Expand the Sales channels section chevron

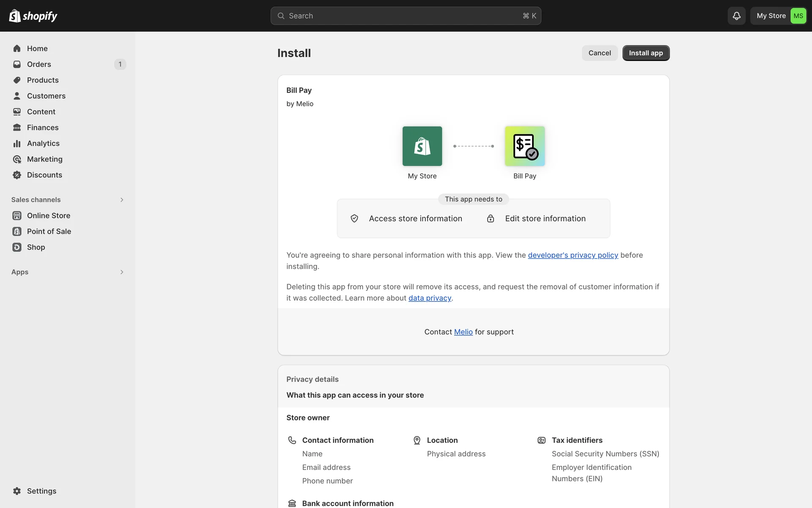121,200
